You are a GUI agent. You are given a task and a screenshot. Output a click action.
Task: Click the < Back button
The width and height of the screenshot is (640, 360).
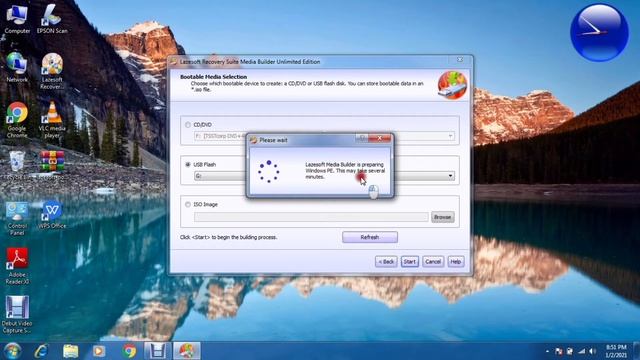tap(386, 262)
